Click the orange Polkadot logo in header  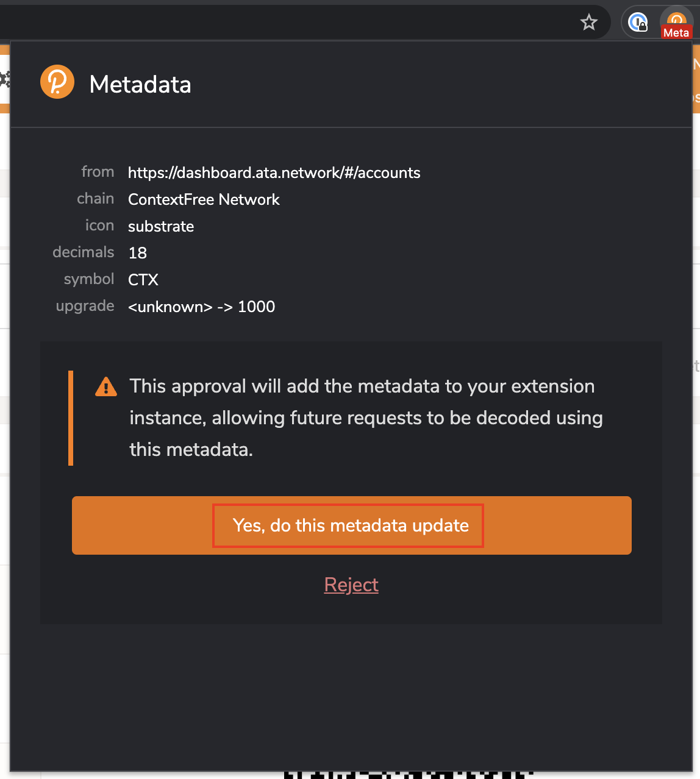pyautogui.click(x=57, y=82)
